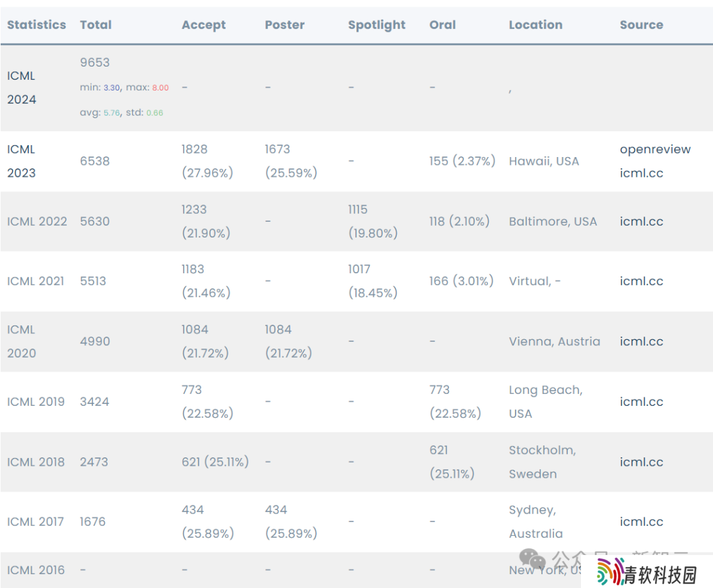
Task: Select the ICML 2016 row label
Action: coord(36,570)
